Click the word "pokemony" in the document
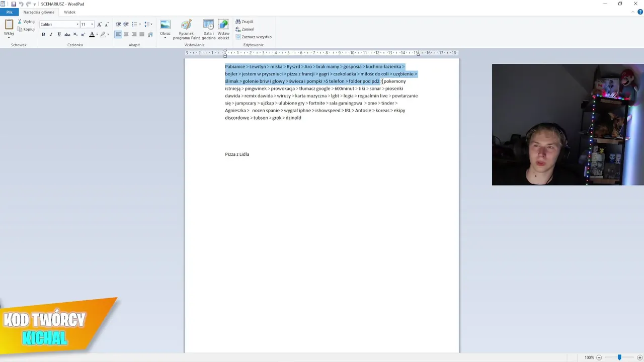Image resolution: width=644 pixels, height=362 pixels. pyautogui.click(x=394, y=81)
